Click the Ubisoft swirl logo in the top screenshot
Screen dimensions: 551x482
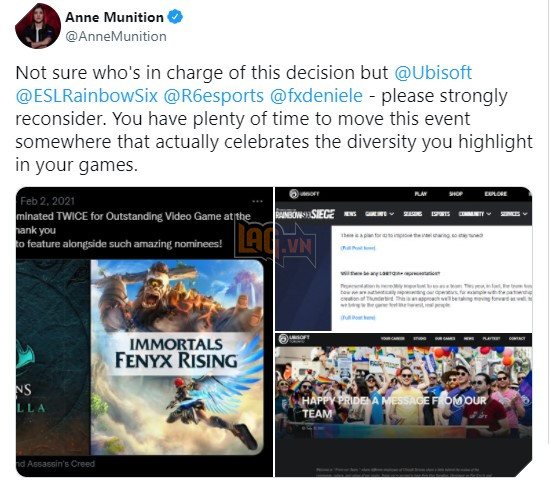coord(294,194)
